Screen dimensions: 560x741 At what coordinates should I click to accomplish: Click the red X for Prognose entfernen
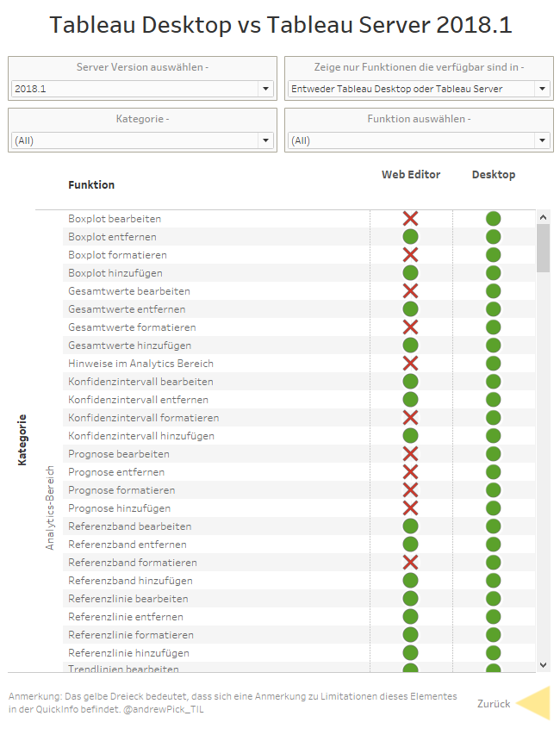pos(410,472)
